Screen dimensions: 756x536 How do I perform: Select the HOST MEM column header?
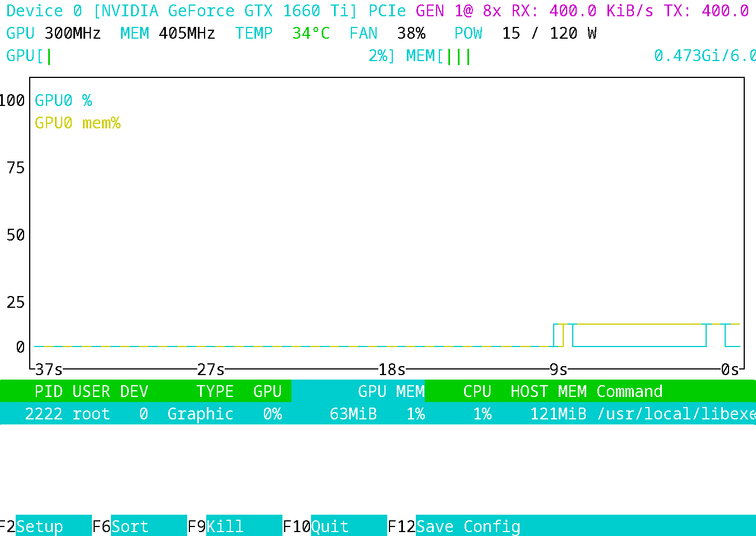(548, 391)
